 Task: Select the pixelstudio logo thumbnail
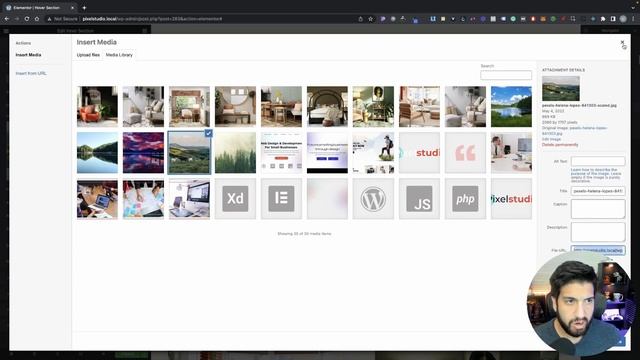[511, 199]
